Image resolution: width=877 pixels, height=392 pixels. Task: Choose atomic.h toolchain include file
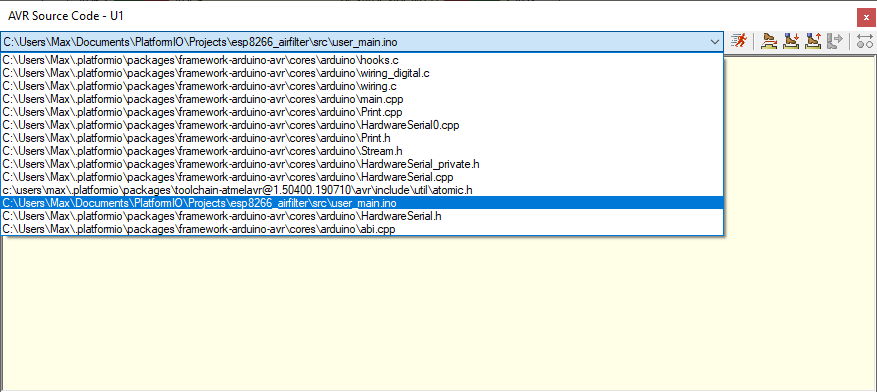pyautogui.click(x=362, y=190)
